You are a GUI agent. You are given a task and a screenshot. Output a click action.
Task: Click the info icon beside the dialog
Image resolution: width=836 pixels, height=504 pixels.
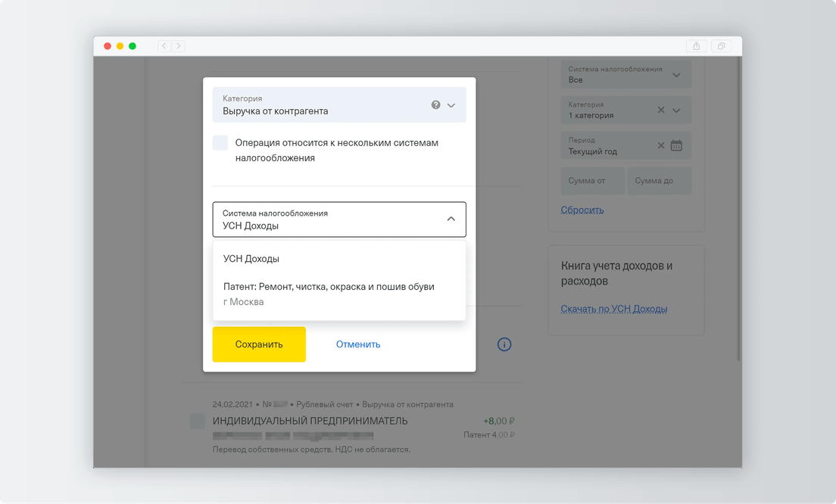tap(504, 344)
